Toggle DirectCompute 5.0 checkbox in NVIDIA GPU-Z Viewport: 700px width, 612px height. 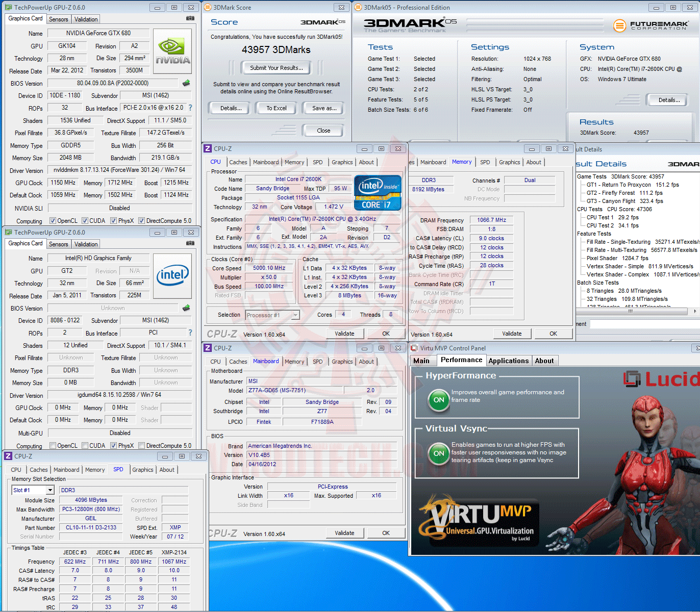[141, 221]
